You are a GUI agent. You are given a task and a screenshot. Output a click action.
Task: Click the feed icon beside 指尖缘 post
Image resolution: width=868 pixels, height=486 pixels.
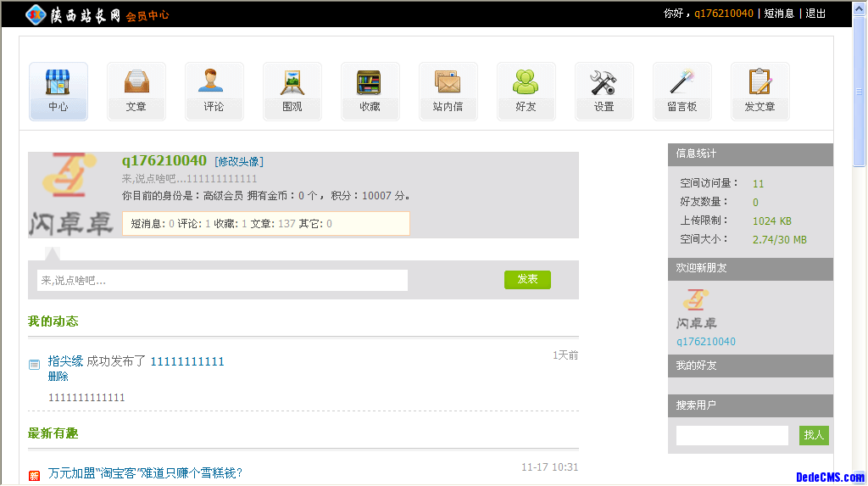34,365
